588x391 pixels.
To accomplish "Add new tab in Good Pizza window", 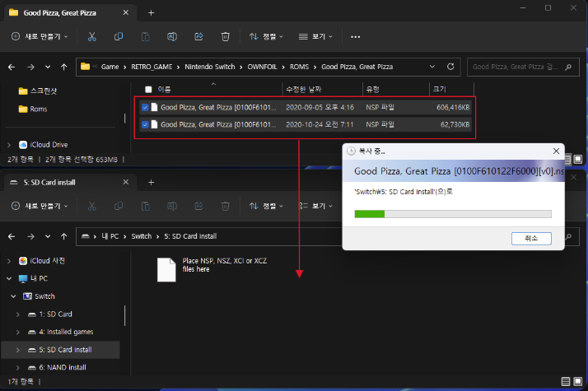I will pyautogui.click(x=152, y=12).
